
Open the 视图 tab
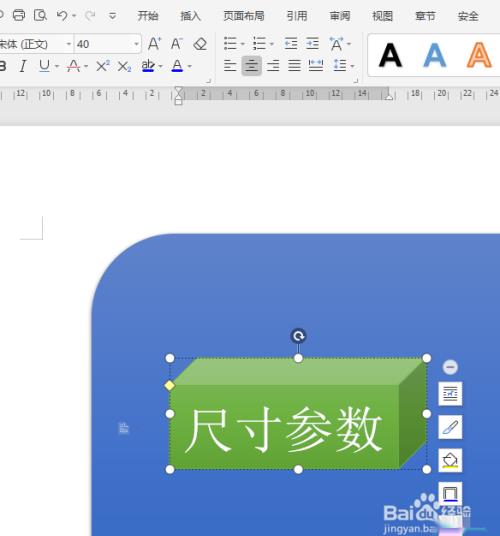382,16
